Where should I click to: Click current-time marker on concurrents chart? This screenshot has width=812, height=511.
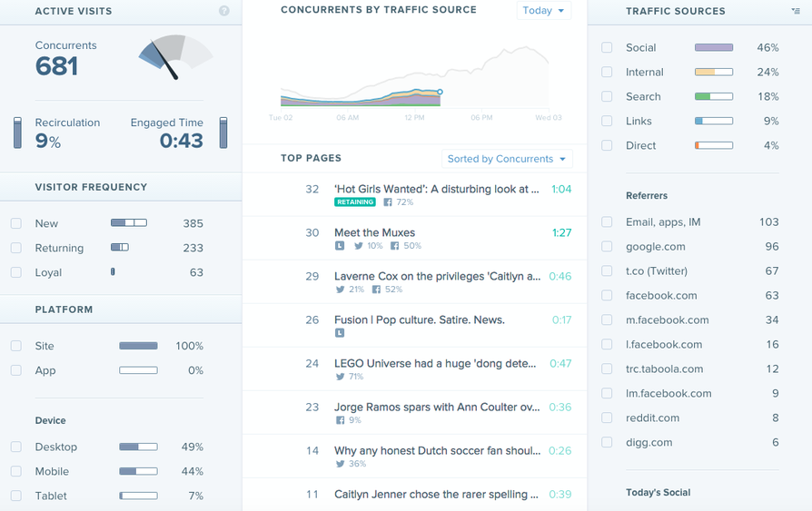[441, 92]
